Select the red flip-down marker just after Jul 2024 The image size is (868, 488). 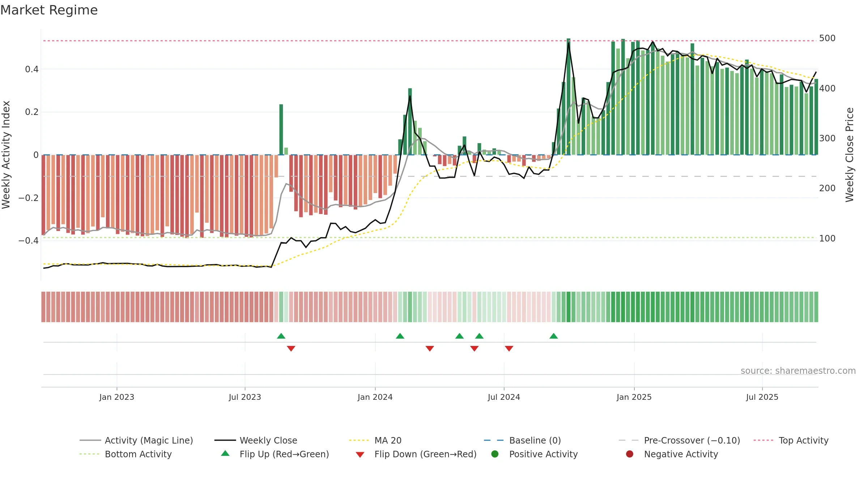pyautogui.click(x=509, y=348)
